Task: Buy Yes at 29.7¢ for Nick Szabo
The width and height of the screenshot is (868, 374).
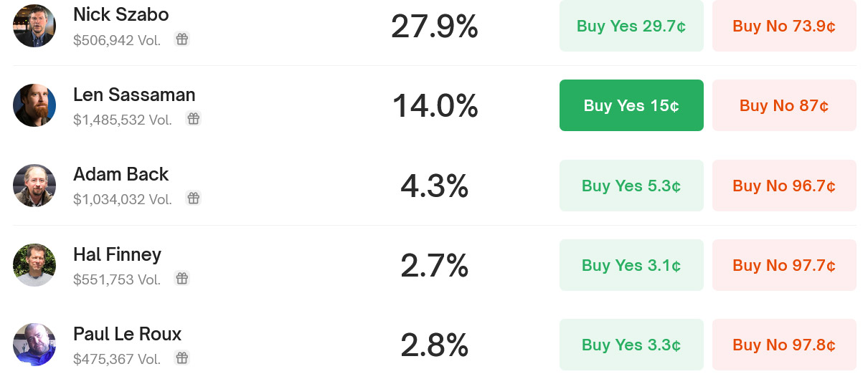Action: click(x=631, y=26)
